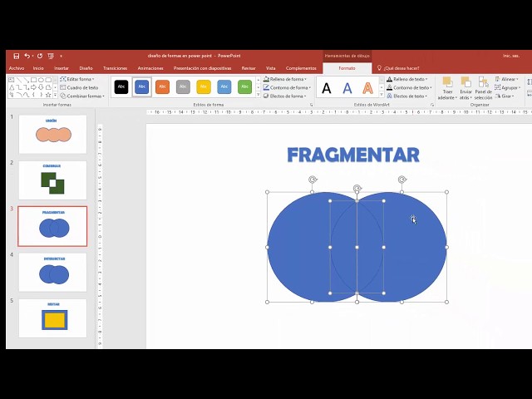Switch to the Insertar ribbon tab
The width and height of the screenshot is (532, 399).
pyautogui.click(x=62, y=68)
